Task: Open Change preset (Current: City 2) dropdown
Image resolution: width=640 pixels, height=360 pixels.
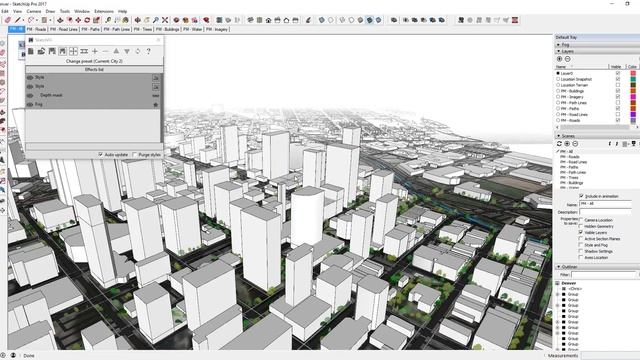Action: pyautogui.click(x=94, y=61)
